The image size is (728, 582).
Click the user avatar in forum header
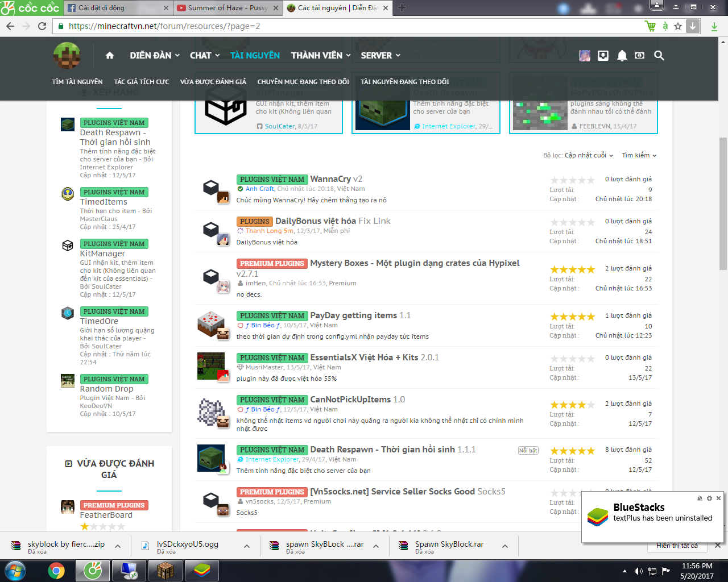[x=585, y=55]
